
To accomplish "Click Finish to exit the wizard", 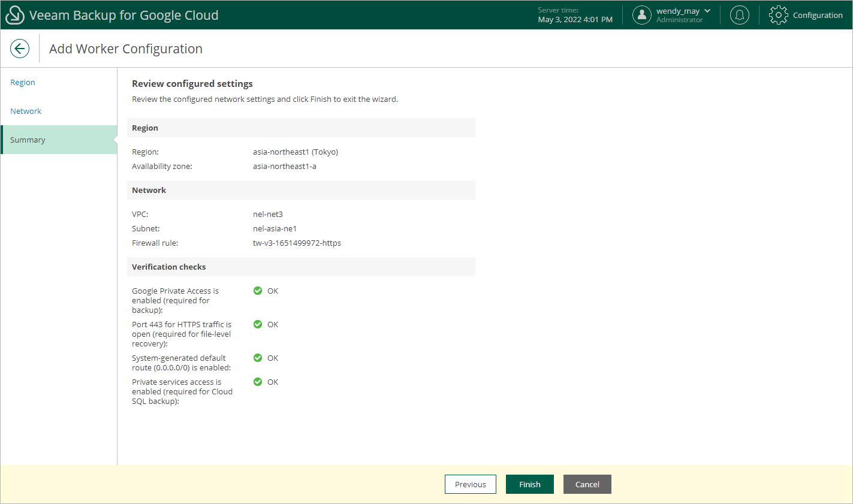I will coord(530,484).
